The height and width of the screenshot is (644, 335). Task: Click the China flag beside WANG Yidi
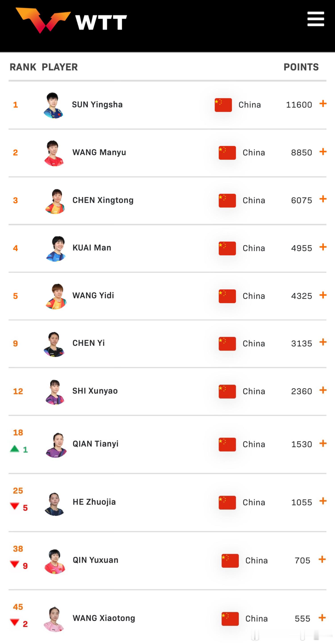(x=227, y=296)
